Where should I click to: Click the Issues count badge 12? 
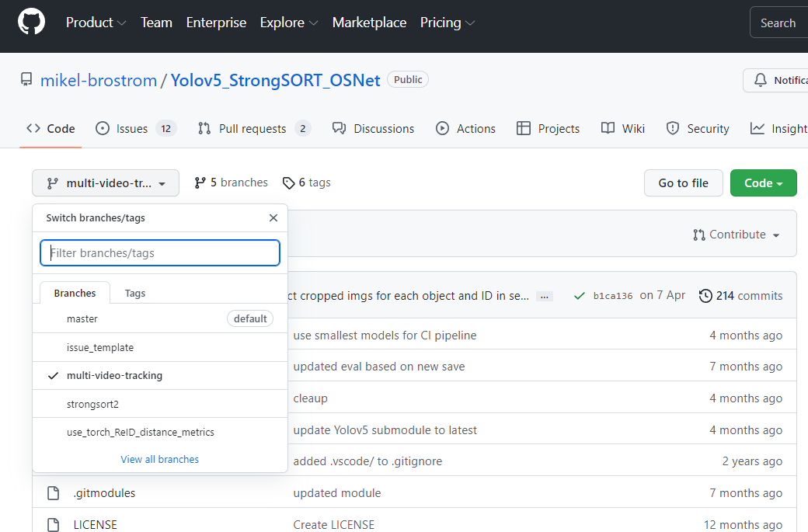[166, 129]
